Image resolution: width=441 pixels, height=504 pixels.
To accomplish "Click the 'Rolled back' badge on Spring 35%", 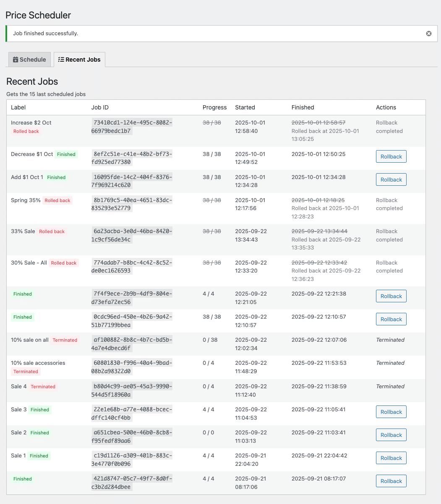I will click(x=57, y=200).
